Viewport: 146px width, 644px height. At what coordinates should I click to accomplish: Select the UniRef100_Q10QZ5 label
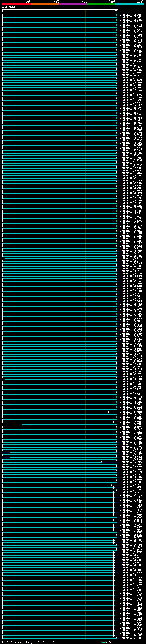coord(131,78)
